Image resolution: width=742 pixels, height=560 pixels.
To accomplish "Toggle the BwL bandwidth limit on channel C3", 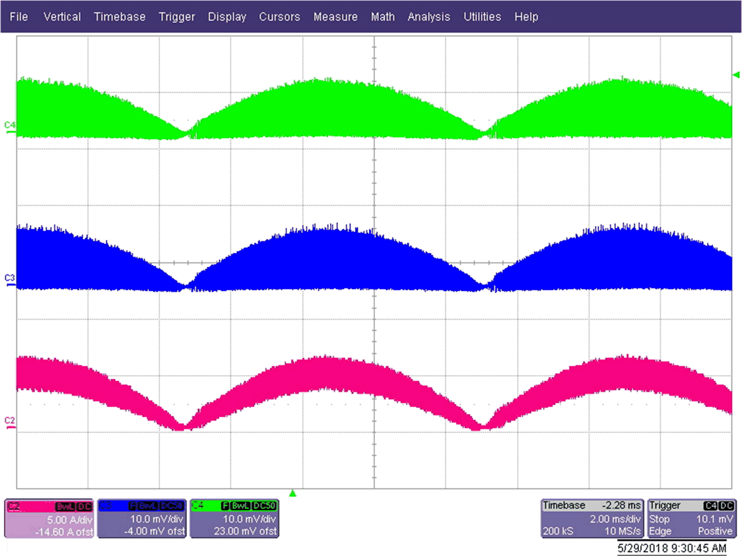I will click(x=148, y=506).
